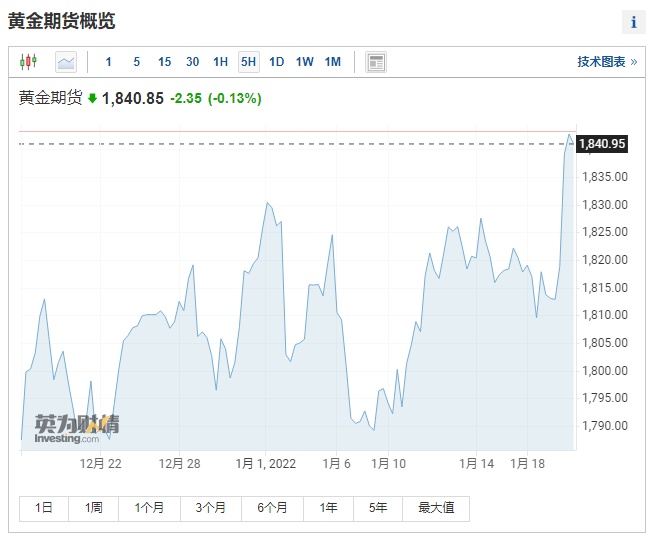654x542 pixels.
Task: Switch to candlestick chart type
Action: pyautogui.click(x=28, y=62)
